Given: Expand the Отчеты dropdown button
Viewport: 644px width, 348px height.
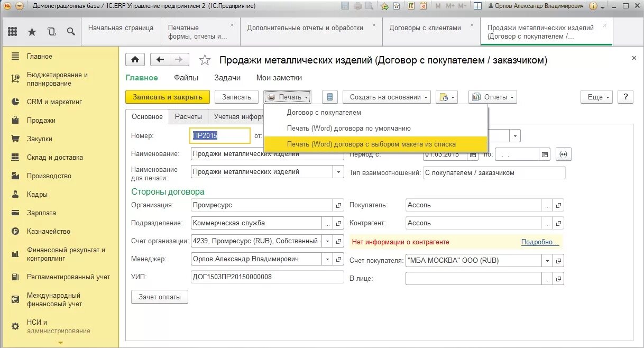Looking at the screenshot, I should point(492,97).
